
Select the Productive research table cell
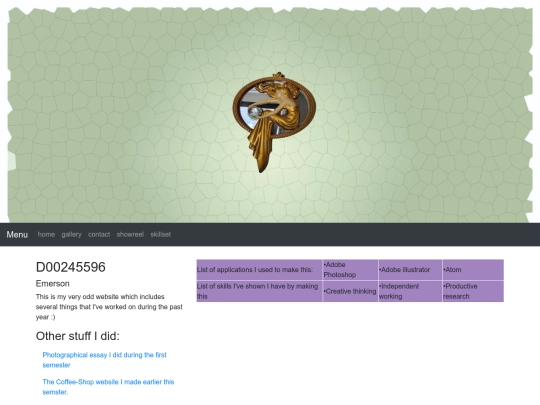(x=473, y=291)
